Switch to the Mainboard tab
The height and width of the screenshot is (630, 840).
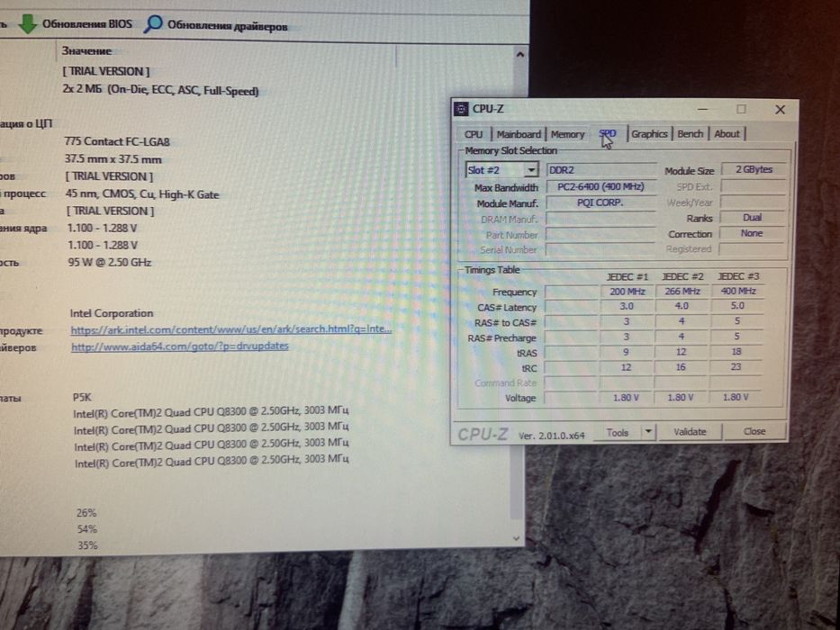pyautogui.click(x=518, y=134)
